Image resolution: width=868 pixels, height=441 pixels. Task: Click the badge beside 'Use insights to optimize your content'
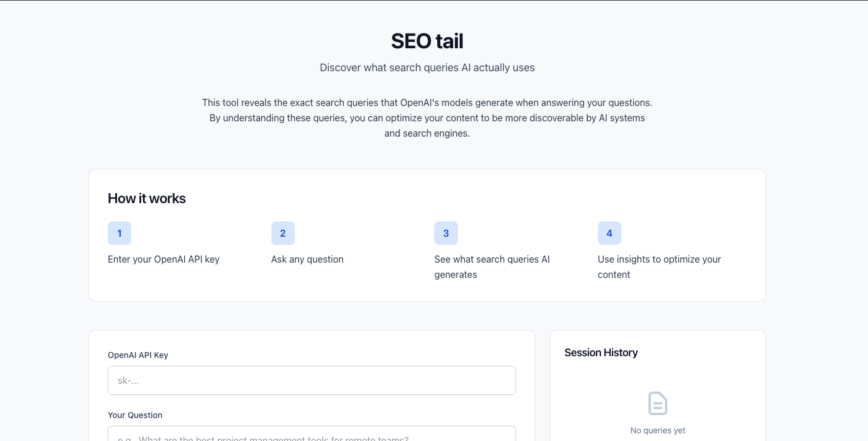pos(610,233)
